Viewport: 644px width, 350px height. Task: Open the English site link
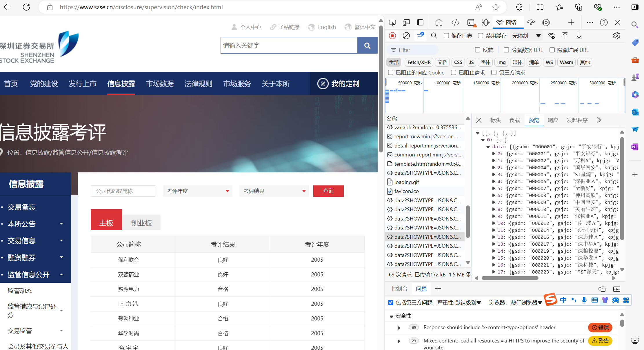tap(326, 27)
